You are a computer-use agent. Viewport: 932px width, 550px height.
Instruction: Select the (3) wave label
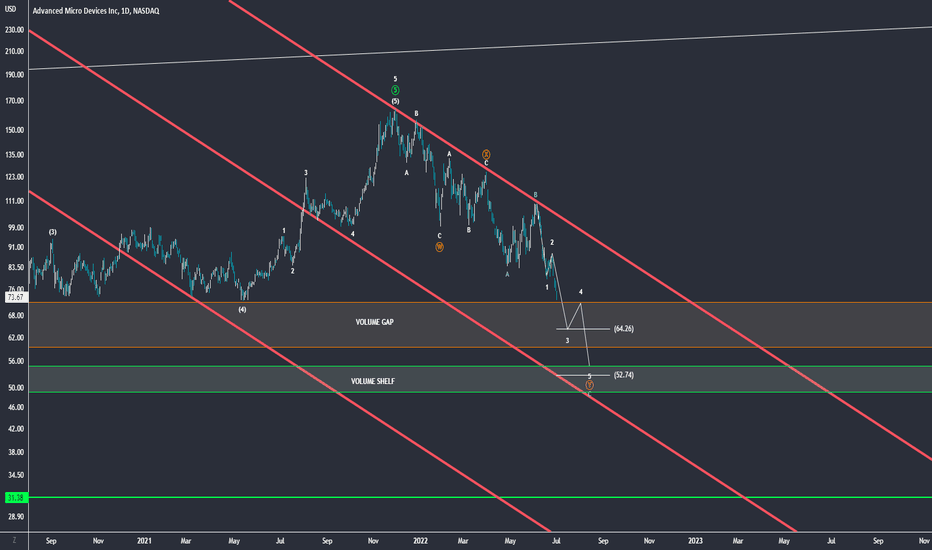pos(52,232)
